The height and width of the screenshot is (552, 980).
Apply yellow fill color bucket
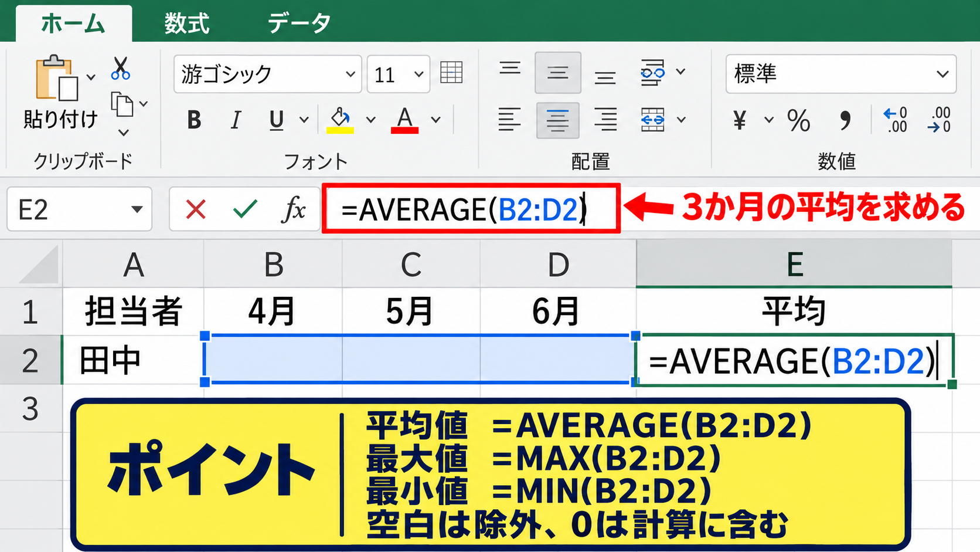click(340, 120)
